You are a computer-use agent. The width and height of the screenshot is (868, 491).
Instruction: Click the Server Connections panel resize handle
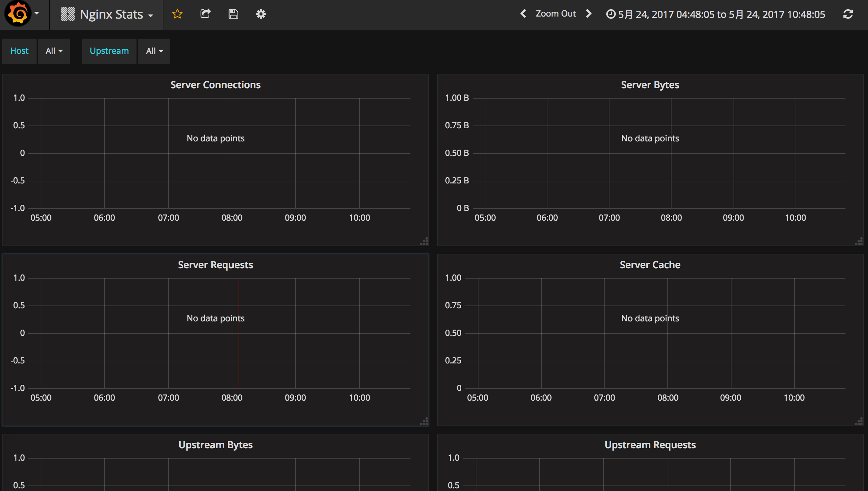tap(424, 241)
